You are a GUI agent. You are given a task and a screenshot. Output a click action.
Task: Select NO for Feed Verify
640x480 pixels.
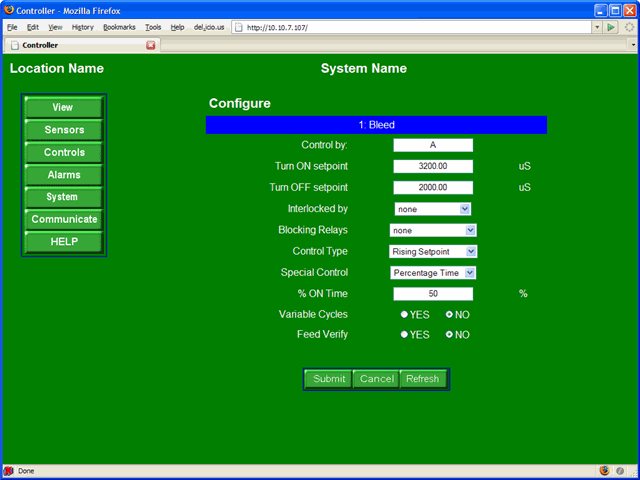449,334
